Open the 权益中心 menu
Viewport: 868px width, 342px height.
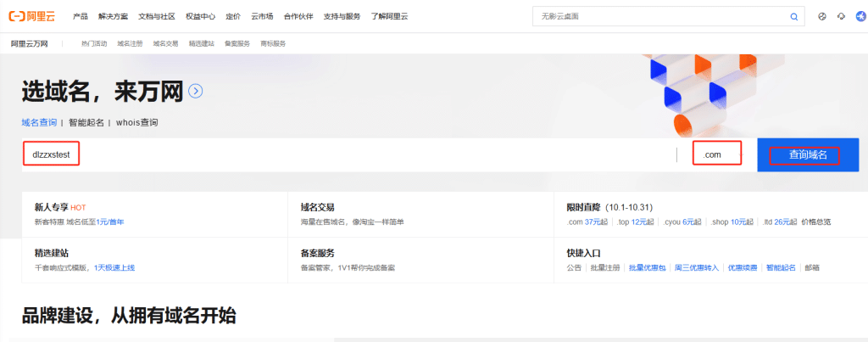[200, 17]
